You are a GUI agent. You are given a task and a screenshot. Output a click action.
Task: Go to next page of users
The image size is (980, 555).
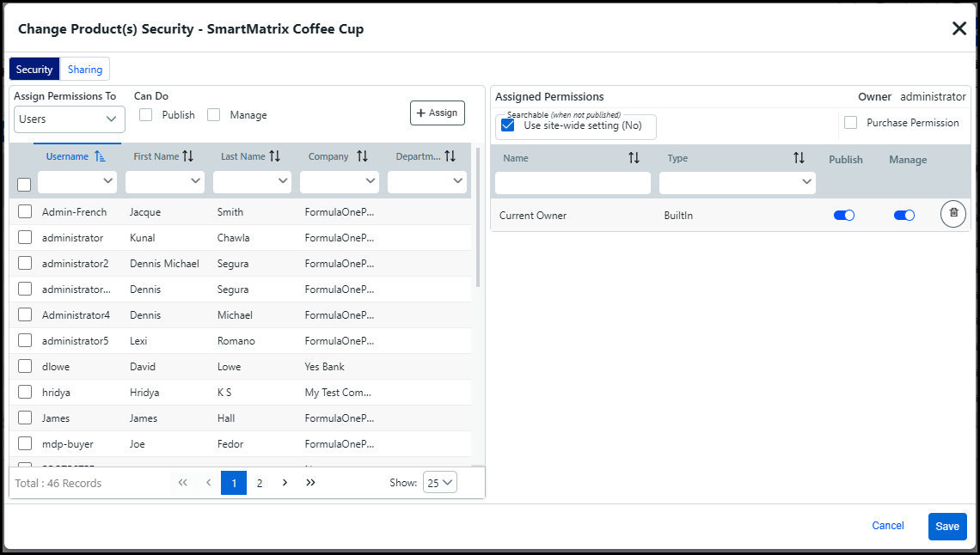(285, 483)
